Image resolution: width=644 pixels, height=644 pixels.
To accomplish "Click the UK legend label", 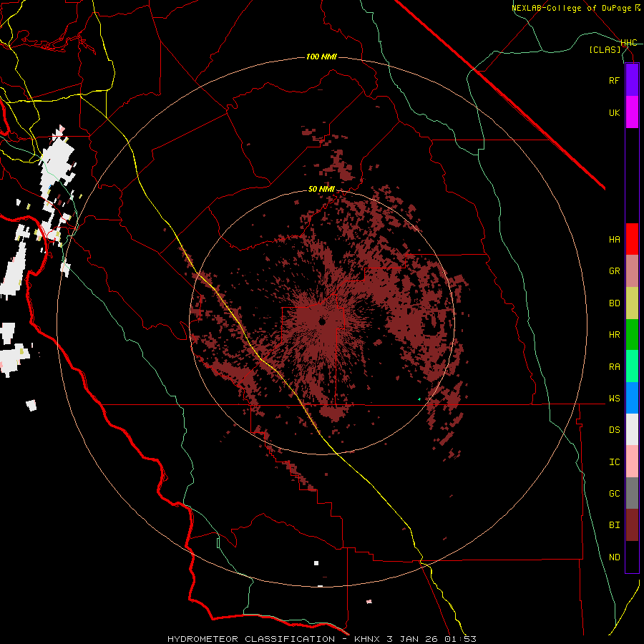I will coord(614,112).
